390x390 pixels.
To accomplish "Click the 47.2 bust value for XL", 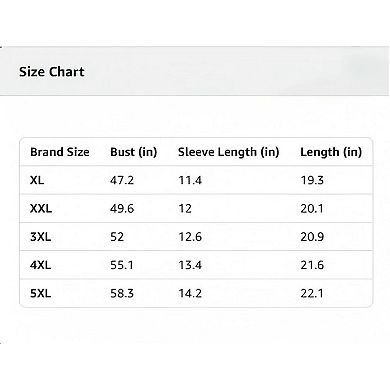I will point(122,180).
